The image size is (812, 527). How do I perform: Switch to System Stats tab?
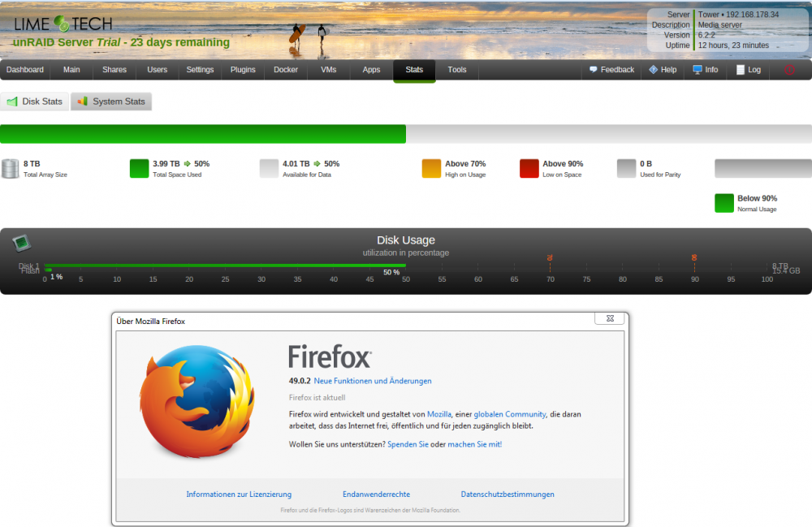(111, 102)
